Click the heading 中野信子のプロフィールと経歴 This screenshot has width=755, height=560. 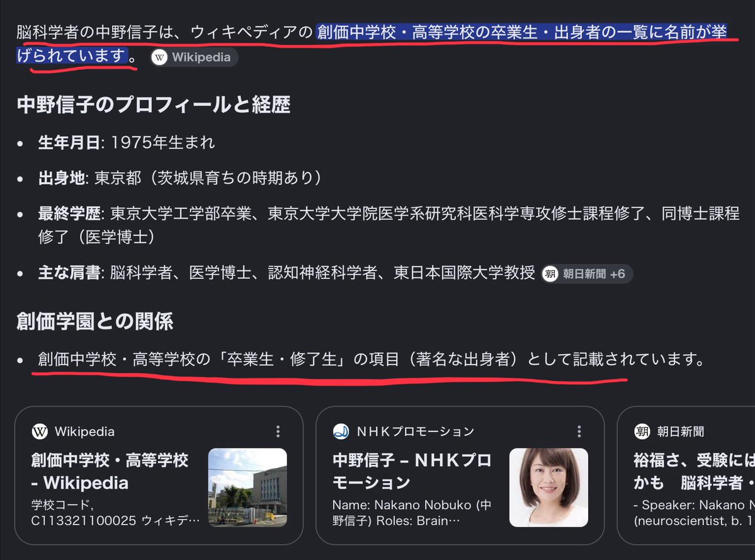[x=154, y=105]
